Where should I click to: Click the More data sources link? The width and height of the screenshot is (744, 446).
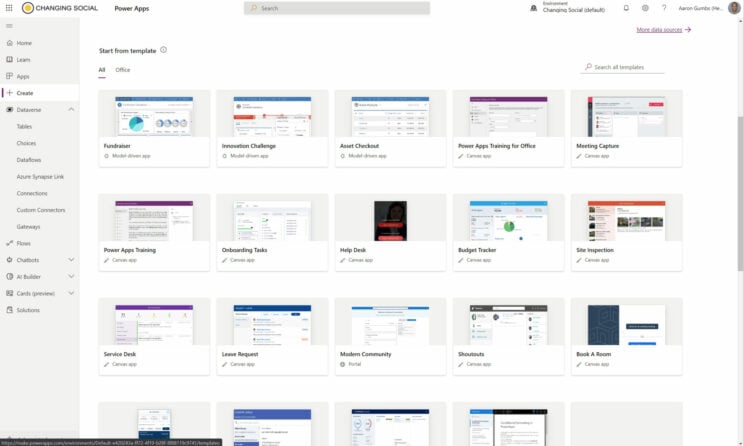[x=659, y=29]
